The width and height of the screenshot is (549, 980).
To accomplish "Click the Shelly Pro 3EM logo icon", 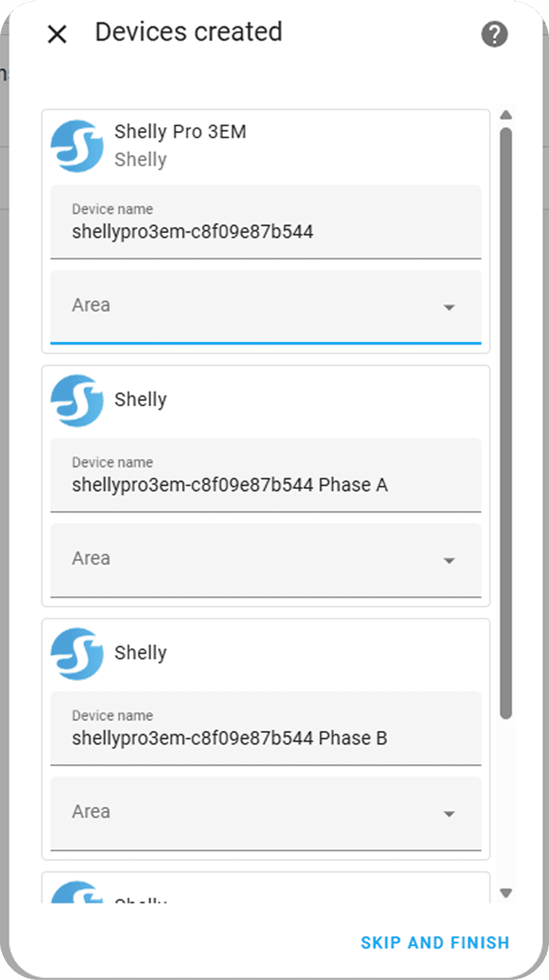I will tap(77, 146).
